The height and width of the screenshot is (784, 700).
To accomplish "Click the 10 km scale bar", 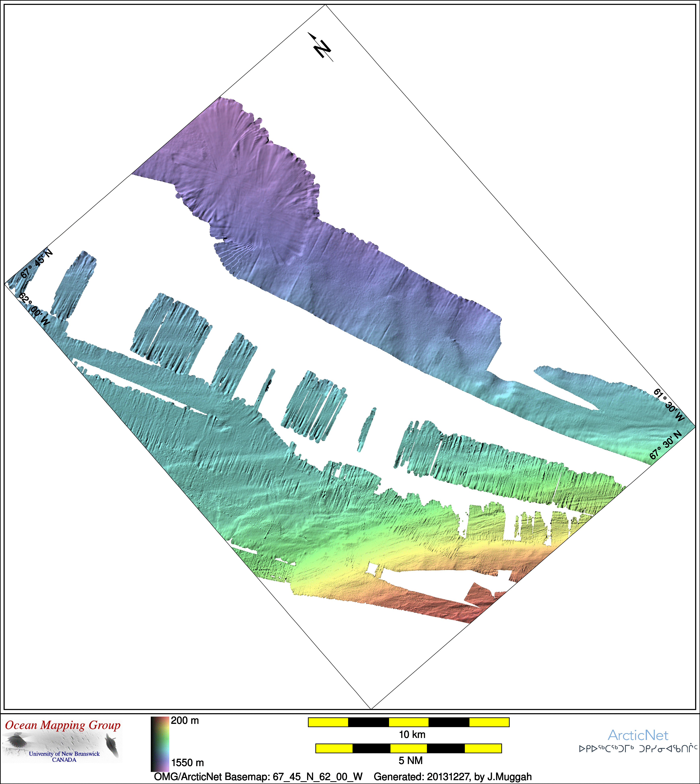I will pyautogui.click(x=409, y=722).
